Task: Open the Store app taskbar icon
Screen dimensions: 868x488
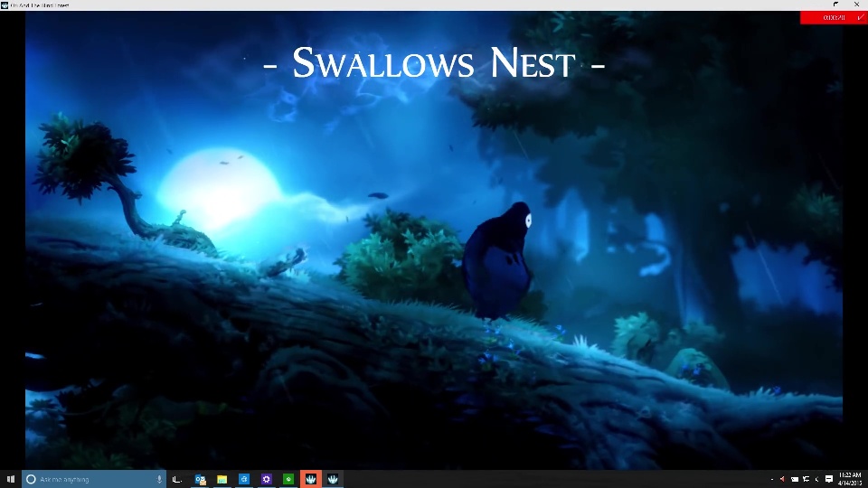Action: click(244, 479)
